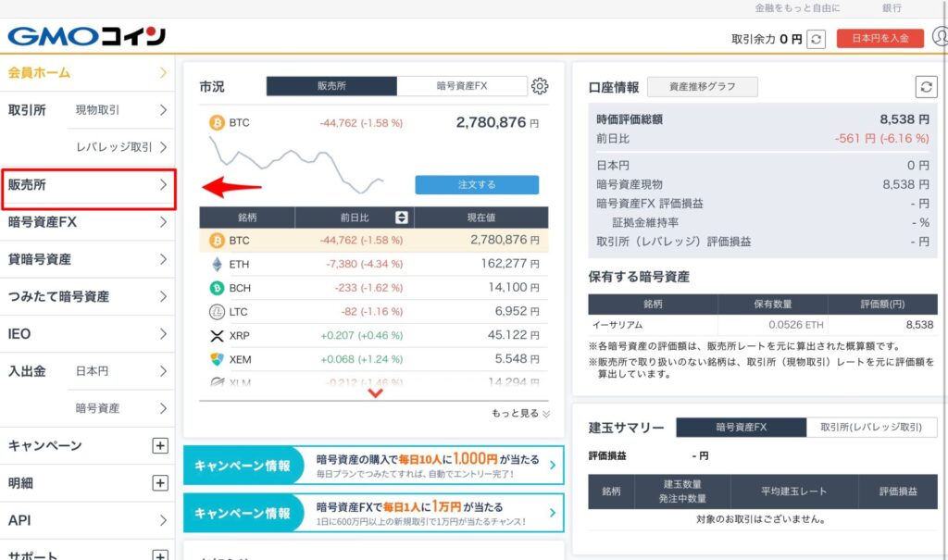Click the 現在値 column header

click(481, 218)
